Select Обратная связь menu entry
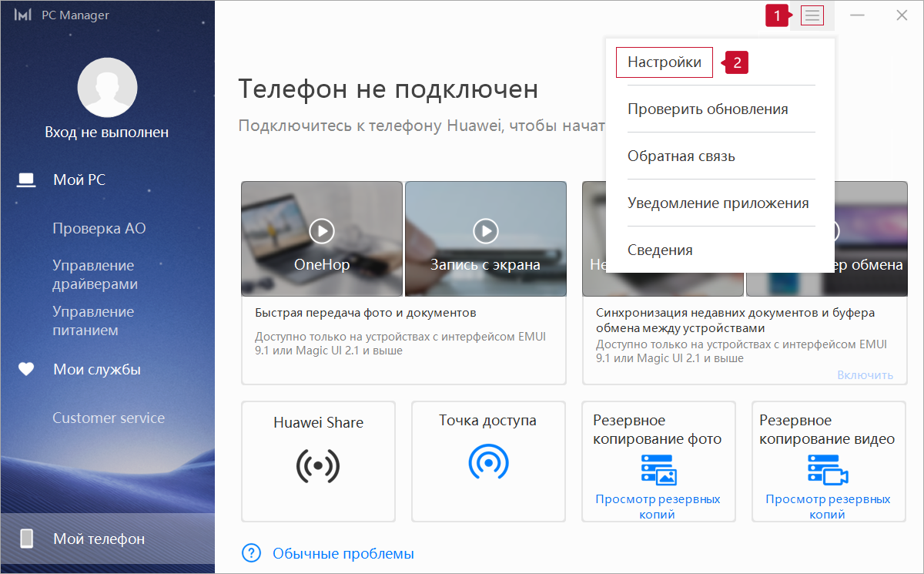 (x=681, y=156)
